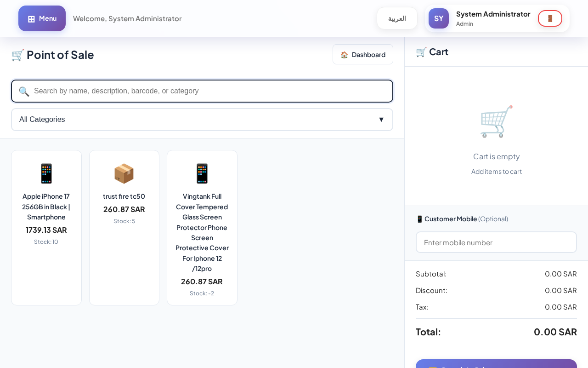Add Apple iPhone 17 256GB to cart
The height and width of the screenshot is (368, 588).
tap(46, 207)
